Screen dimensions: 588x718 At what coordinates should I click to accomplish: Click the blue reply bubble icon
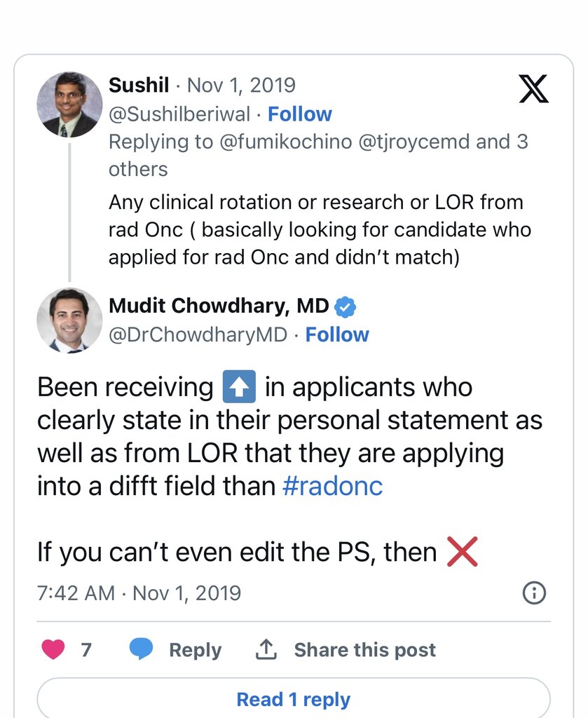[141, 649]
